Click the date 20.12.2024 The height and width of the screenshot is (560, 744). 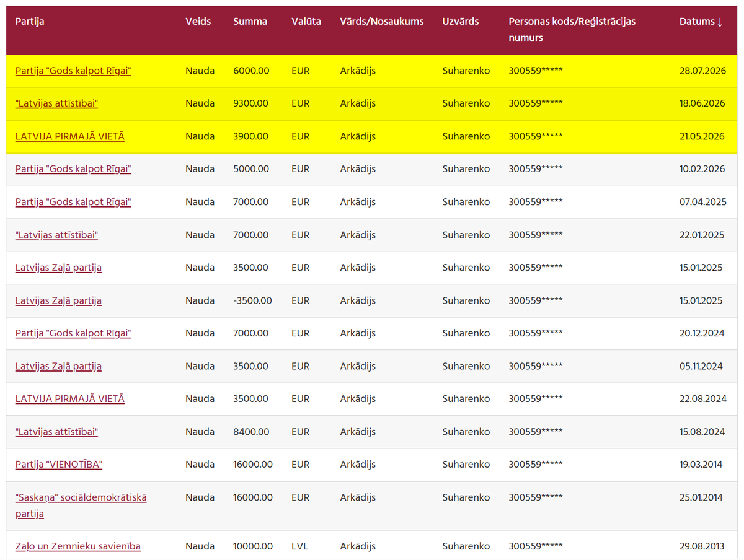(x=702, y=333)
